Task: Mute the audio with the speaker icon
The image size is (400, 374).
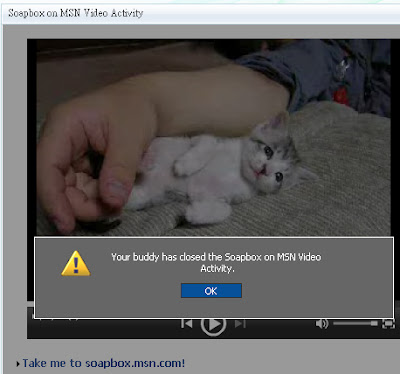Action: coord(322,323)
